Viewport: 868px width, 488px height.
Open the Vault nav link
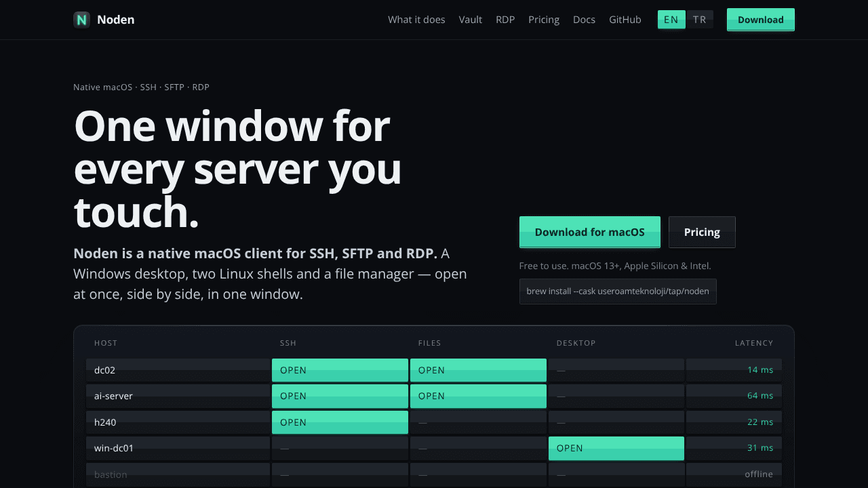tap(471, 20)
